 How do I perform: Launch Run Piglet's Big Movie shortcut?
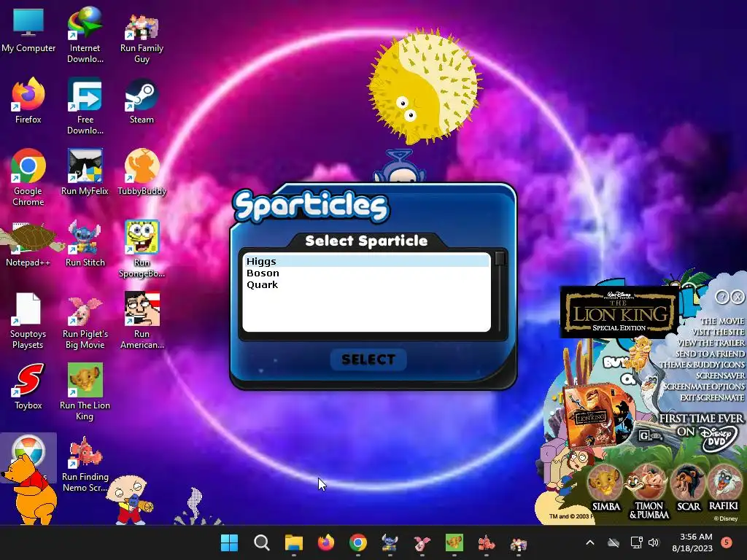click(85, 322)
